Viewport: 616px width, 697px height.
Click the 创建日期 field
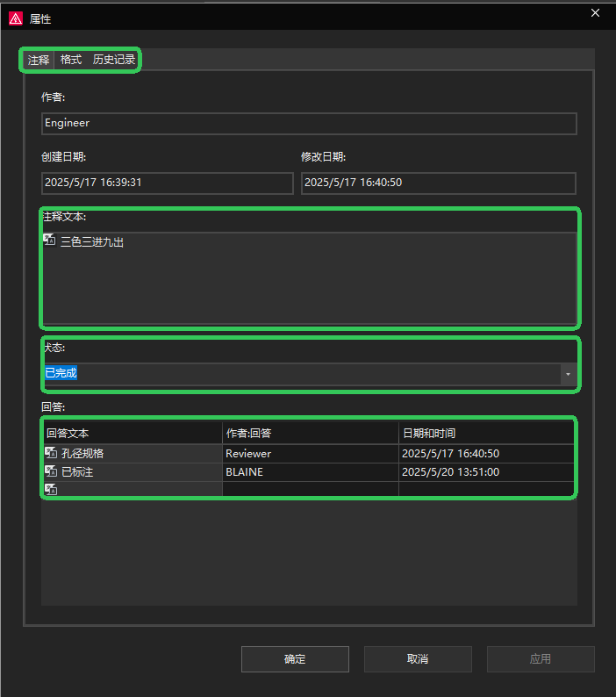point(167,183)
